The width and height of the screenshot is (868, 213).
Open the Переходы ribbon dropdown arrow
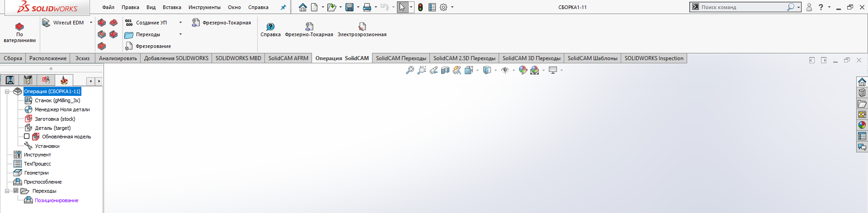180,34
